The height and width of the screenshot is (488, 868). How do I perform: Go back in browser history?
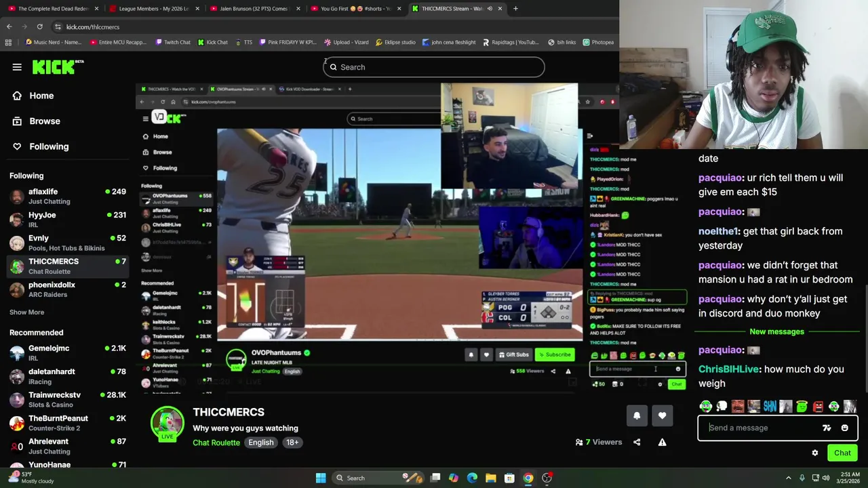tap(9, 26)
